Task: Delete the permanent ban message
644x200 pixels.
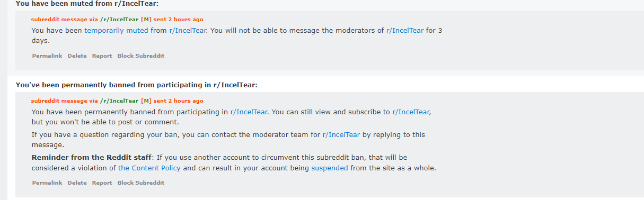Action: click(x=77, y=183)
